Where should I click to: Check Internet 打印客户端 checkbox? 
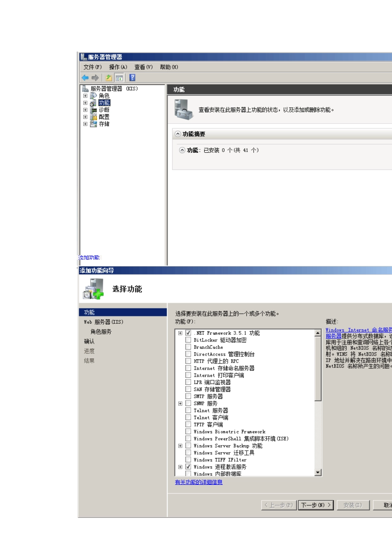pos(188,375)
